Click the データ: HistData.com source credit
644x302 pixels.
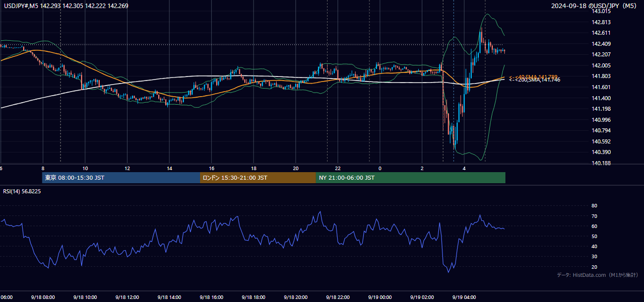tap(598, 275)
